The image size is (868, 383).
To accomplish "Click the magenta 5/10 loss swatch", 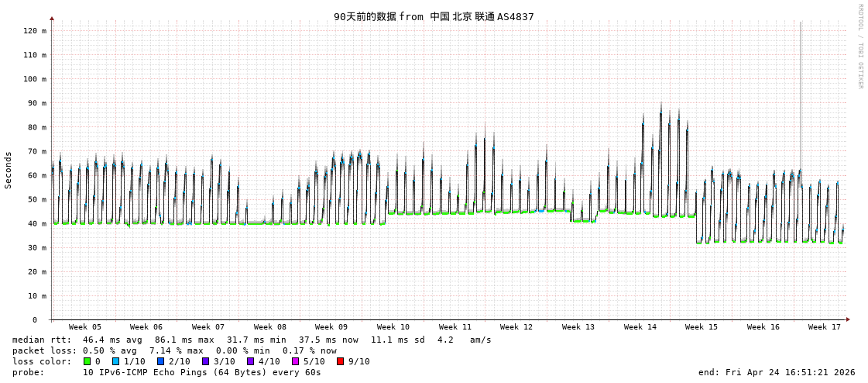I will [x=295, y=361].
